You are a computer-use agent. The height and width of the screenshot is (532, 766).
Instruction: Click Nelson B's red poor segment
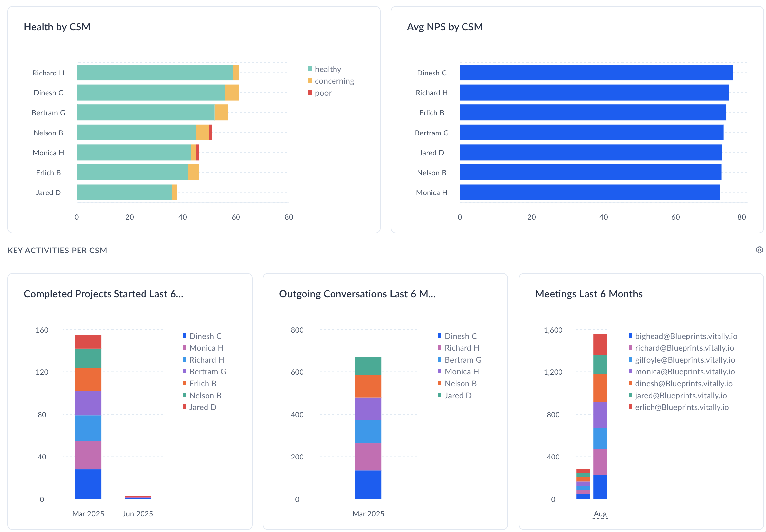[210, 133]
